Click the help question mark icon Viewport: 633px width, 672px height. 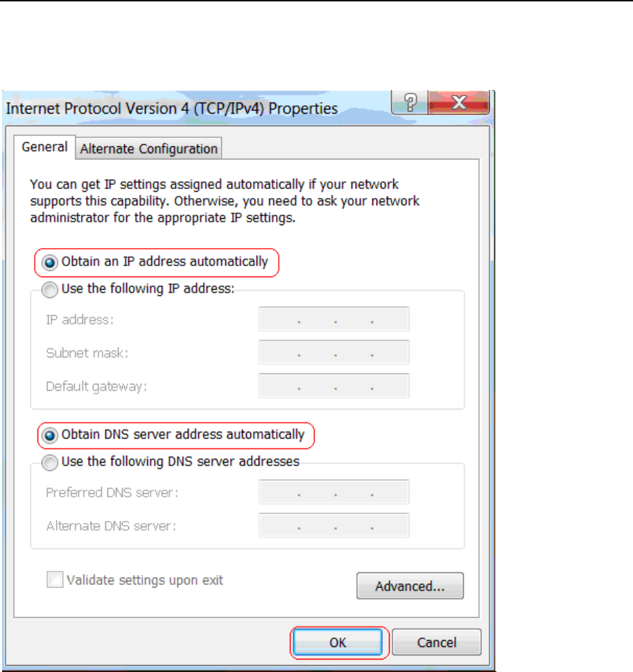coord(410,103)
